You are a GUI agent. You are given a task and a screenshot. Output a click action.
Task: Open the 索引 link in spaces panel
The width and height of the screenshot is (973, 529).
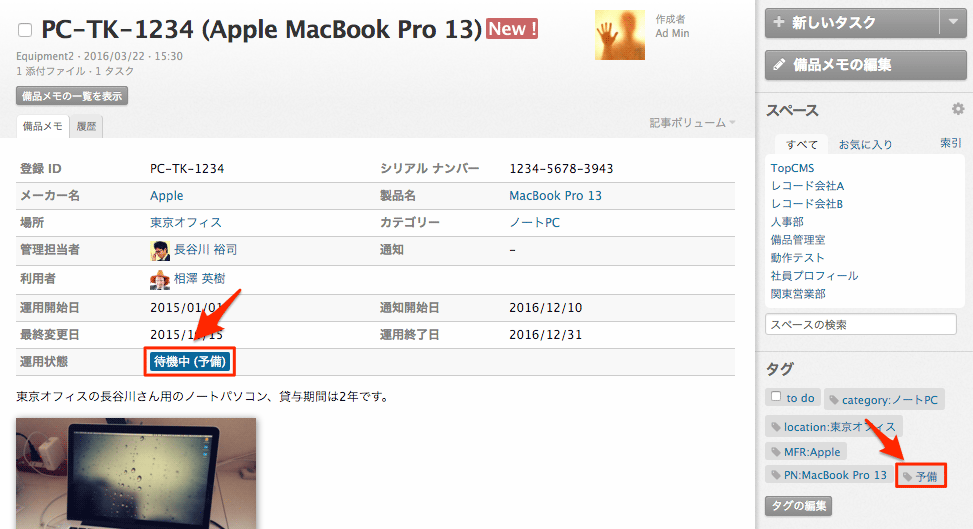(950, 143)
